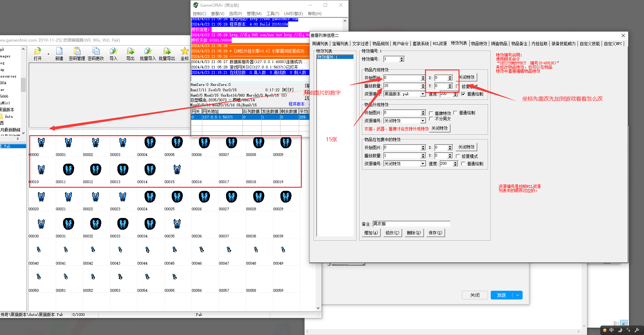Toggle 修复模式 in the 包裹 effect section
The image size is (644, 335).
(458, 156)
